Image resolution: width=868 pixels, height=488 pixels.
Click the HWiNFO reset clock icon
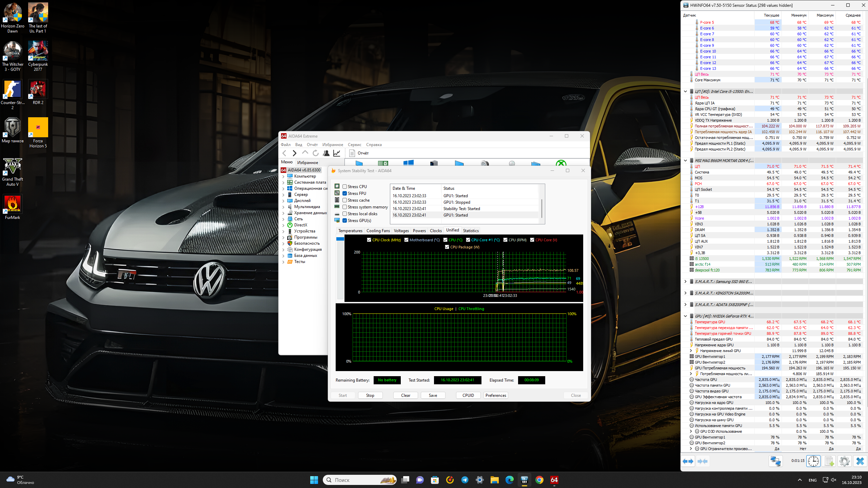813,461
